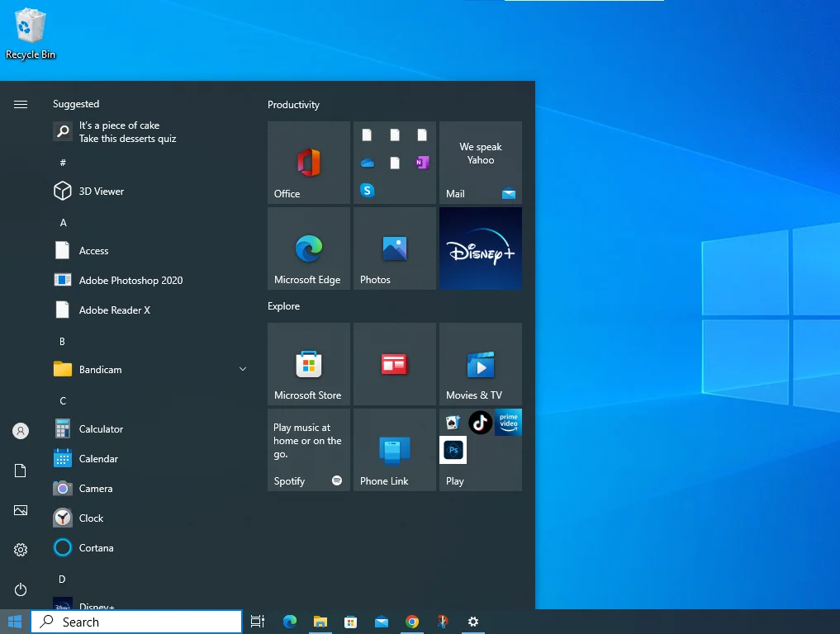Open the Office tile
This screenshot has height=634, width=840.
309,163
